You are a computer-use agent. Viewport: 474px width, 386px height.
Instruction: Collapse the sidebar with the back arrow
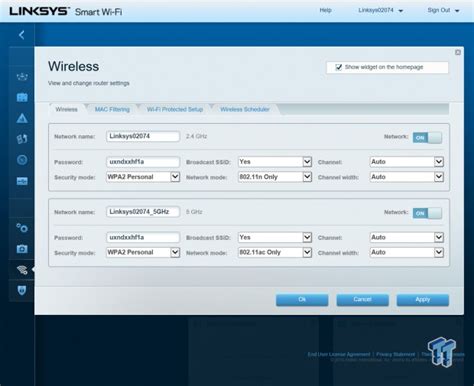[x=22, y=35]
